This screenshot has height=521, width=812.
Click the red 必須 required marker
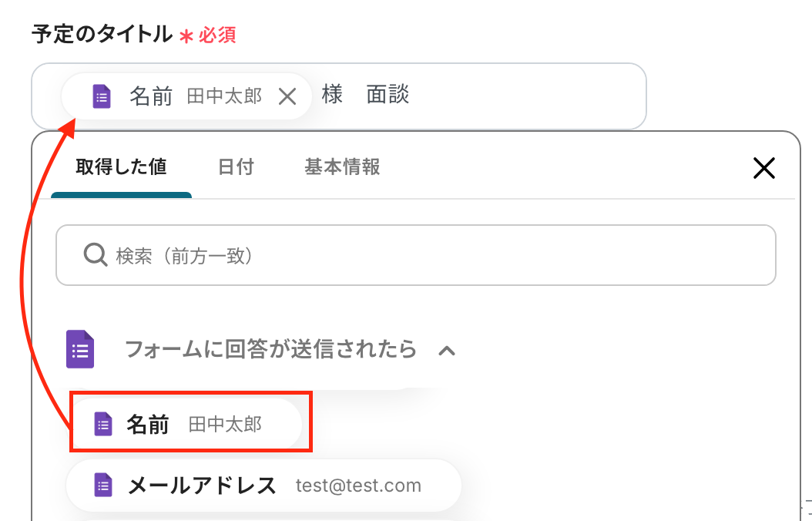(x=216, y=35)
